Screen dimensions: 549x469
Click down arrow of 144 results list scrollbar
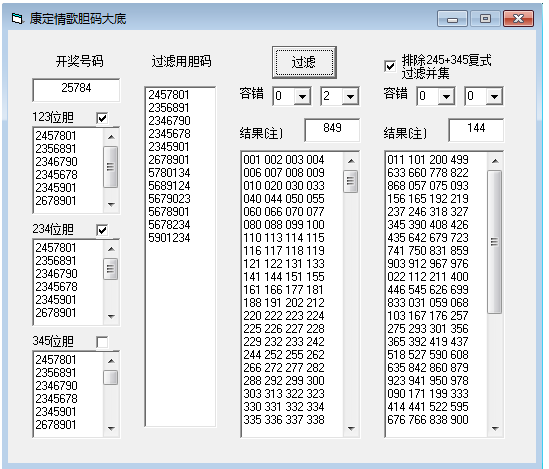coord(495,428)
